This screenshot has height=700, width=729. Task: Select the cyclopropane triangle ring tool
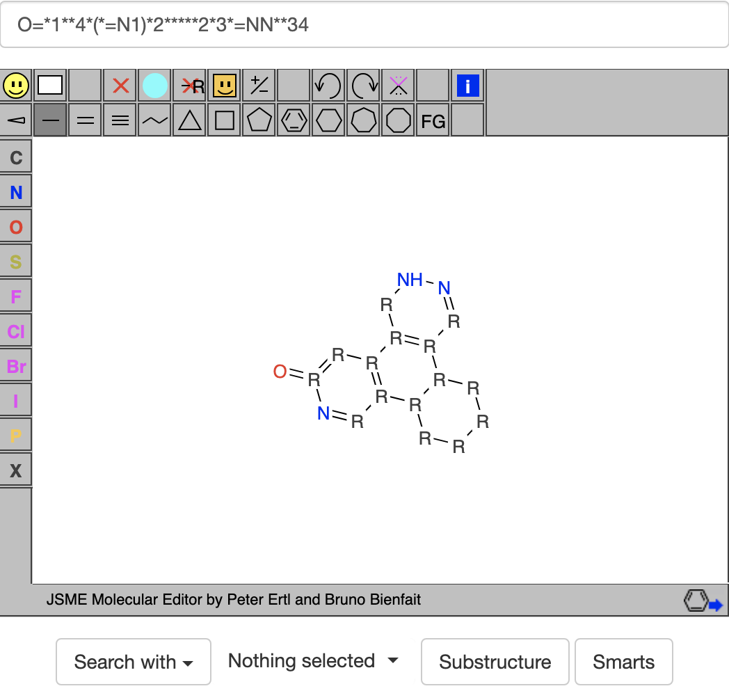pos(189,120)
